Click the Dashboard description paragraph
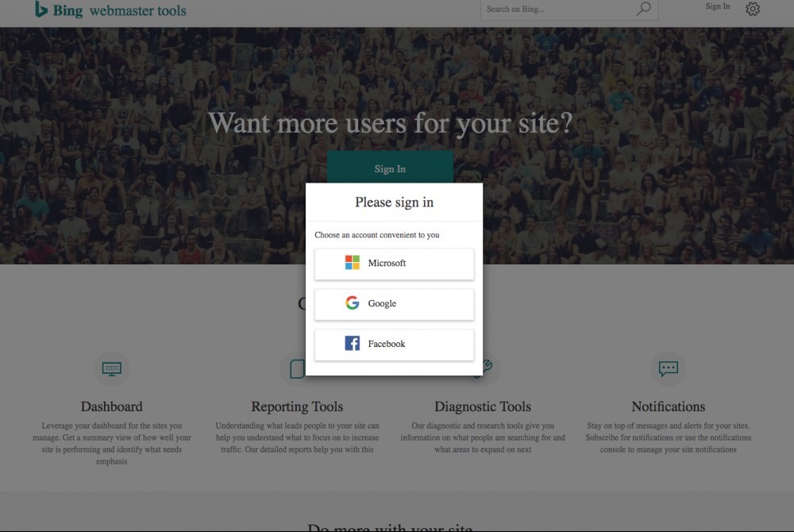This screenshot has height=532, width=794. tap(111, 443)
